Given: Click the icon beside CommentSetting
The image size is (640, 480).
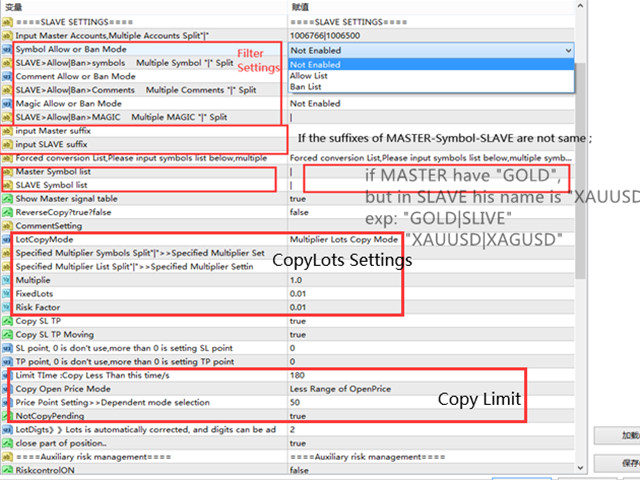Looking at the screenshot, I should [7, 226].
